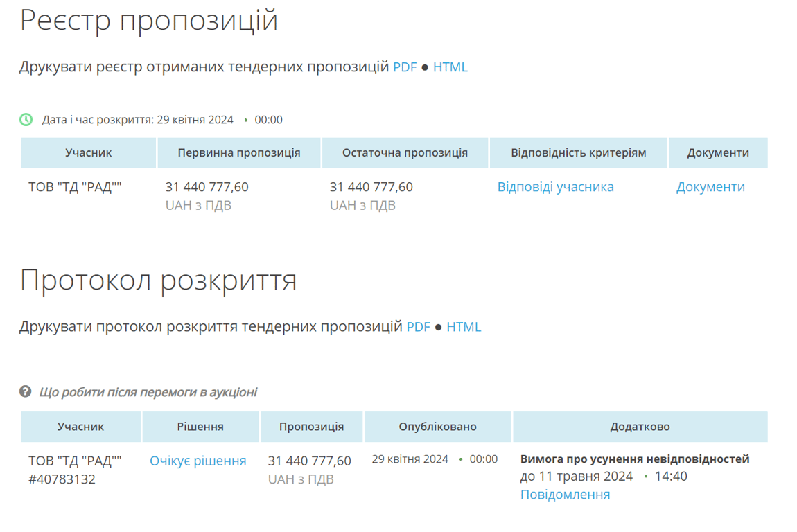The width and height of the screenshot is (797, 532).
Task: Open the HTML version of the proposals register
Action: coord(450,66)
